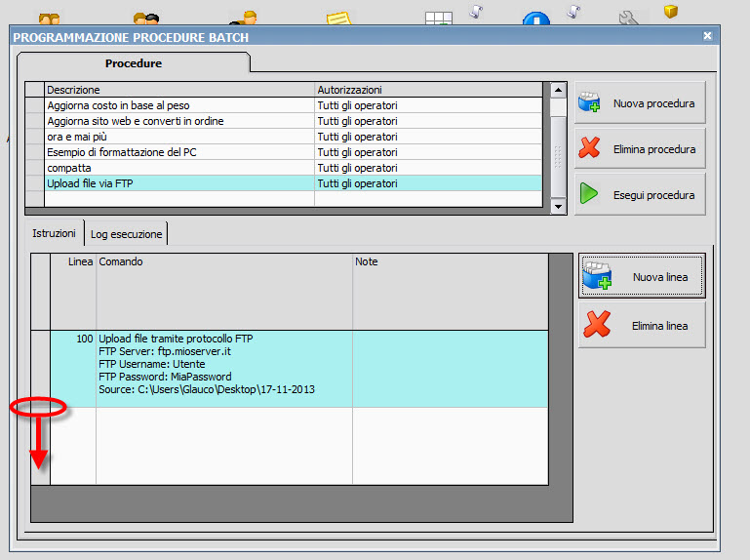Click the yellow note toolbar icon
750x560 pixels.
[x=338, y=20]
